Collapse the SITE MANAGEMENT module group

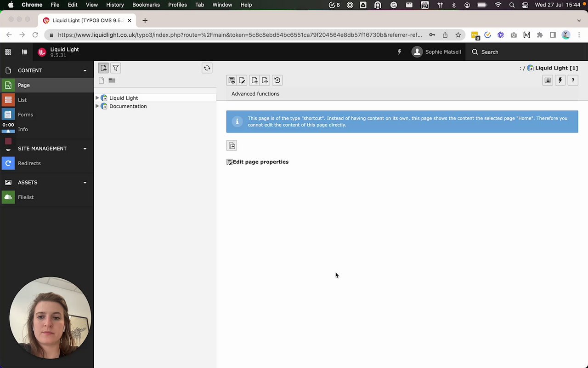47,149
